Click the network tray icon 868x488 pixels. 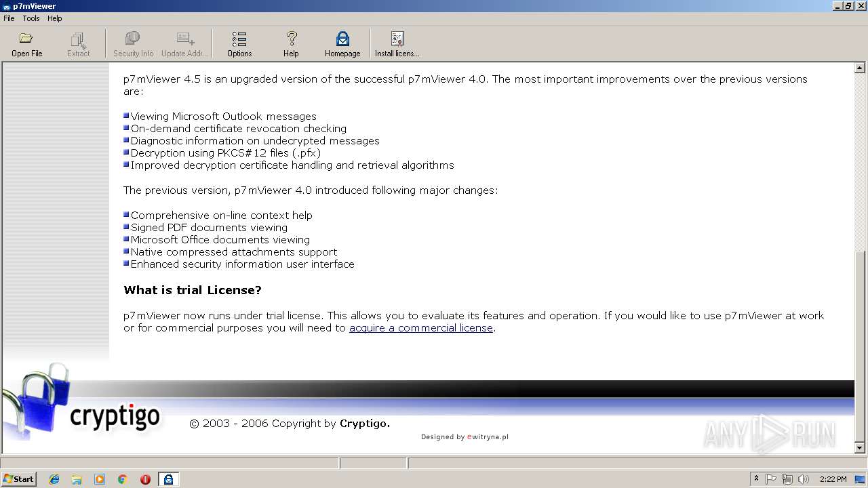point(787,479)
